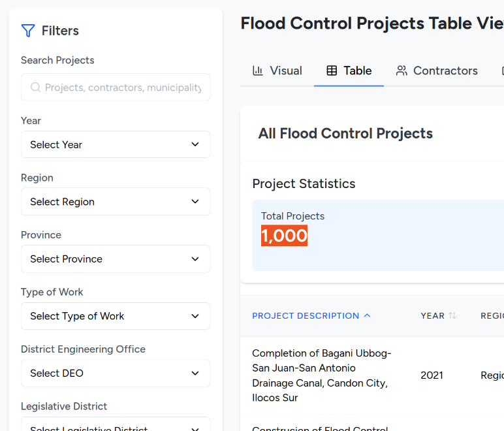Sort by Project Description column header

306,315
